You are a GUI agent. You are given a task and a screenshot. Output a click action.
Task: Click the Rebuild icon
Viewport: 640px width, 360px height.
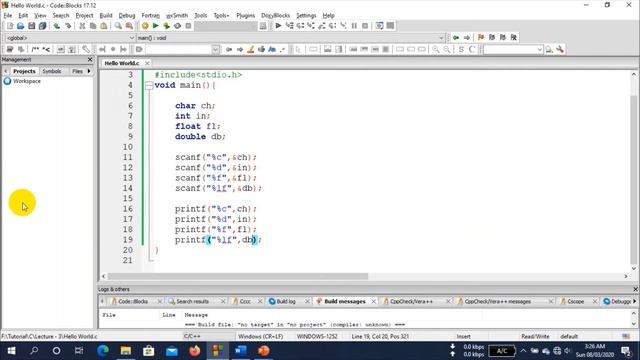coord(177,26)
